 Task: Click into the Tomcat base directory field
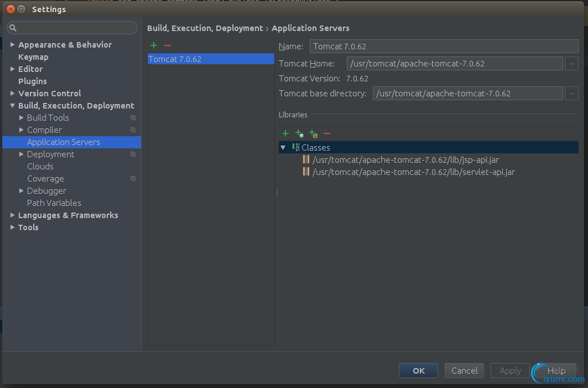(467, 94)
